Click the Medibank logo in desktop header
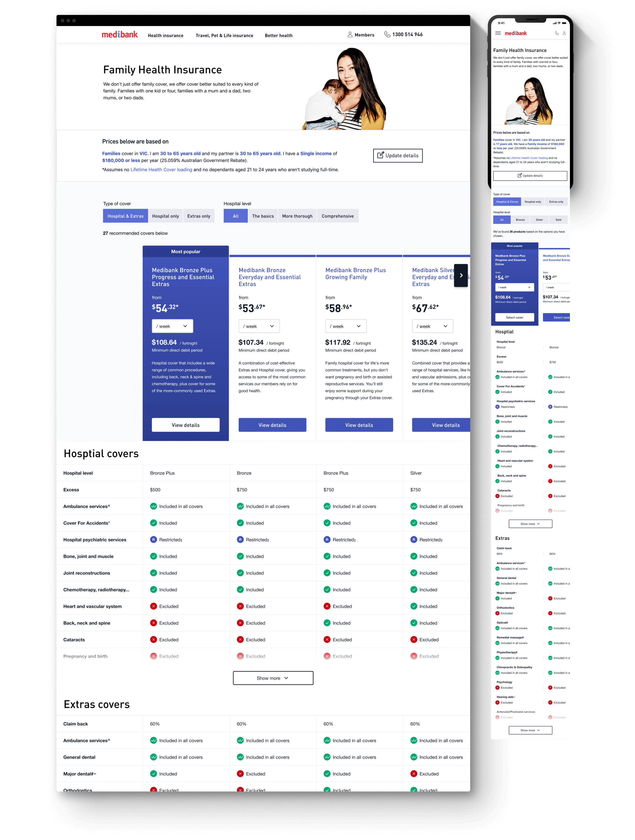The image size is (635, 840). click(x=120, y=35)
